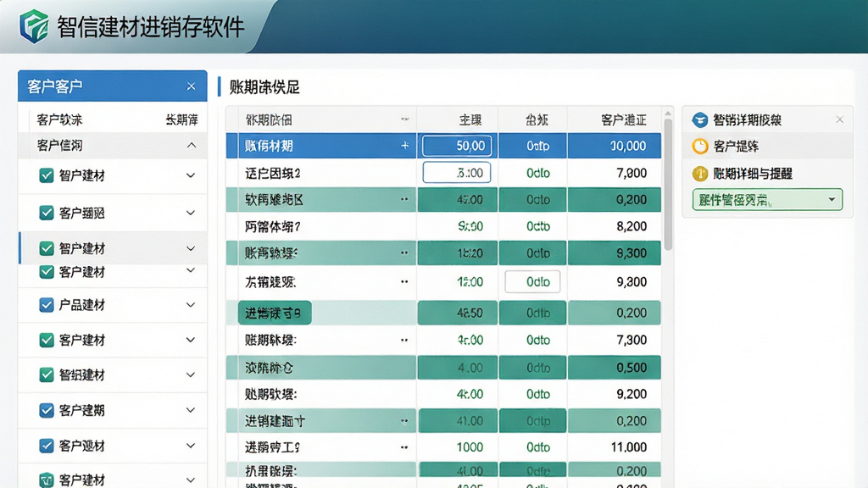This screenshot has height=488, width=868.
Task: Click the green pill tag in the 48.50 row
Action: coord(275,313)
